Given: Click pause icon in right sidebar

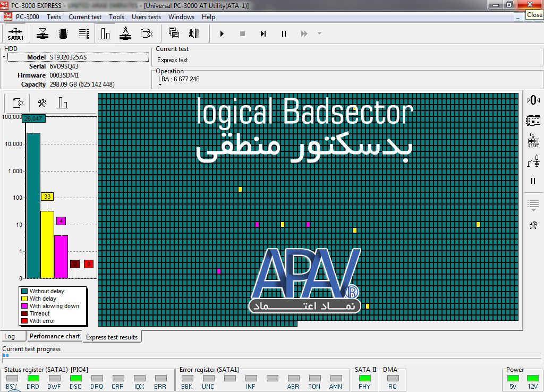Looking at the screenshot, I should [533, 181].
